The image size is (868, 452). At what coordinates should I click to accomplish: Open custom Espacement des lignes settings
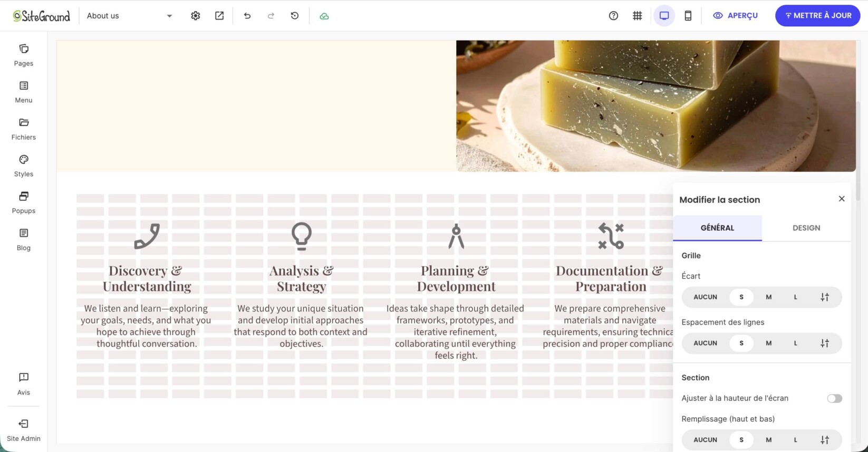[825, 343]
